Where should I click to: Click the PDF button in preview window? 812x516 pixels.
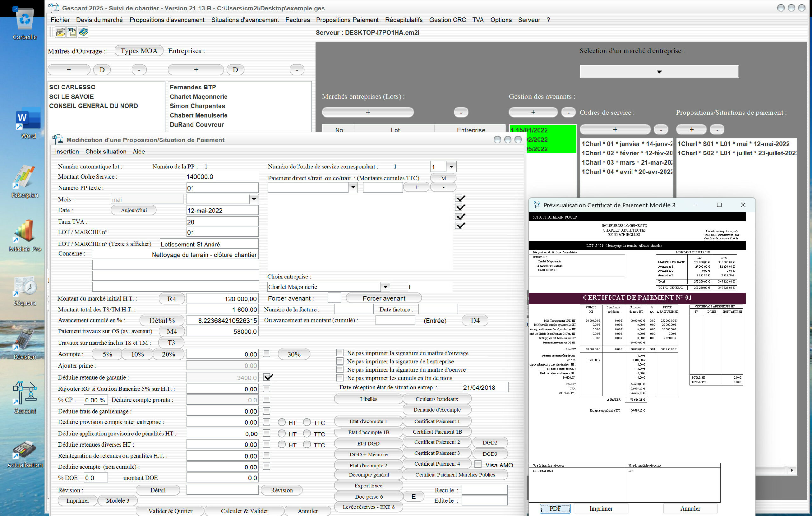[555, 508]
